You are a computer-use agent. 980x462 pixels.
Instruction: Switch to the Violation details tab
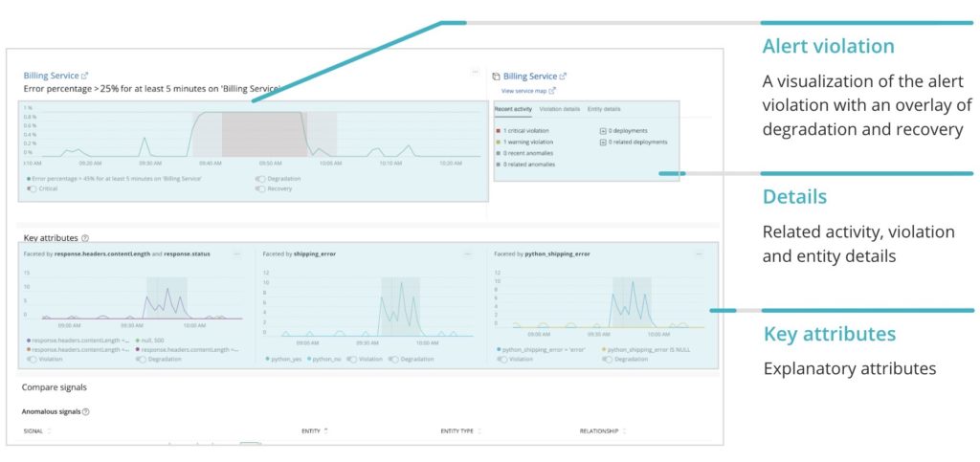[559, 109]
